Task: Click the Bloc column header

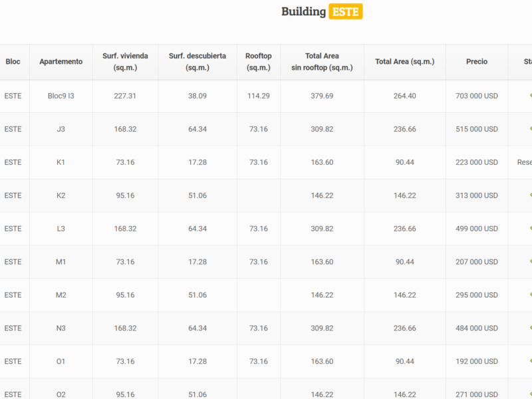Action: point(13,61)
